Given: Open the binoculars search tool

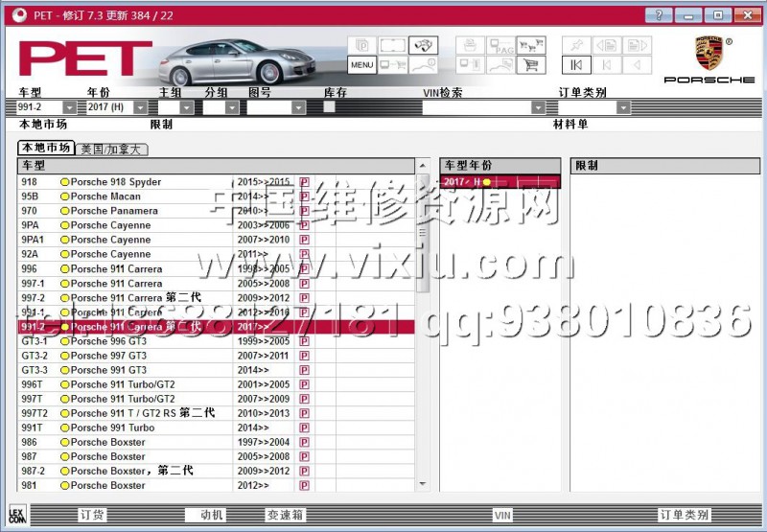Looking at the screenshot, I should click(423, 45).
